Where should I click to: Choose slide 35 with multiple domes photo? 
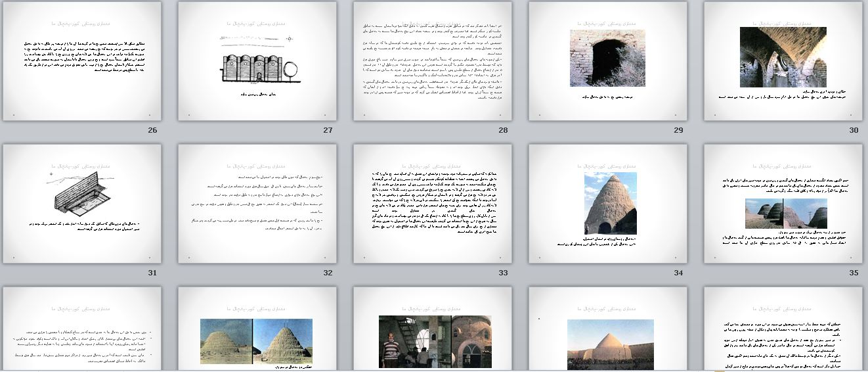click(x=783, y=204)
